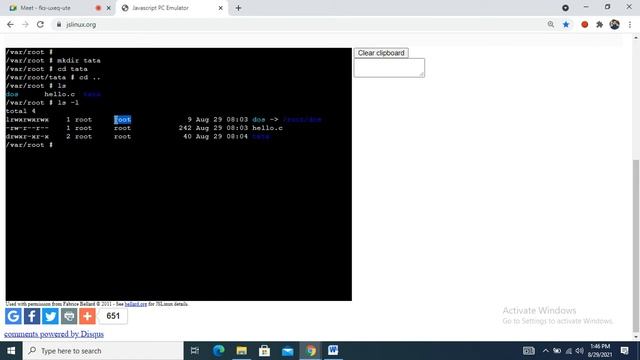
Task: Click the total 4 line in terminal
Action: pos(20,111)
